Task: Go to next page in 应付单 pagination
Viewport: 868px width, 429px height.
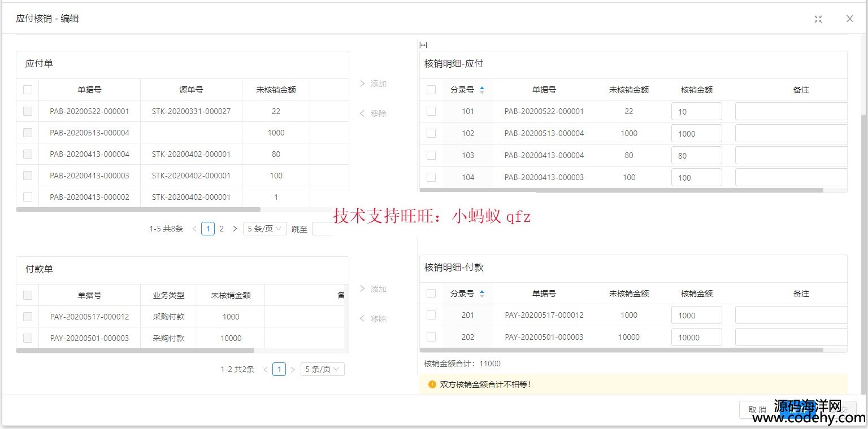Action: pyautogui.click(x=235, y=229)
